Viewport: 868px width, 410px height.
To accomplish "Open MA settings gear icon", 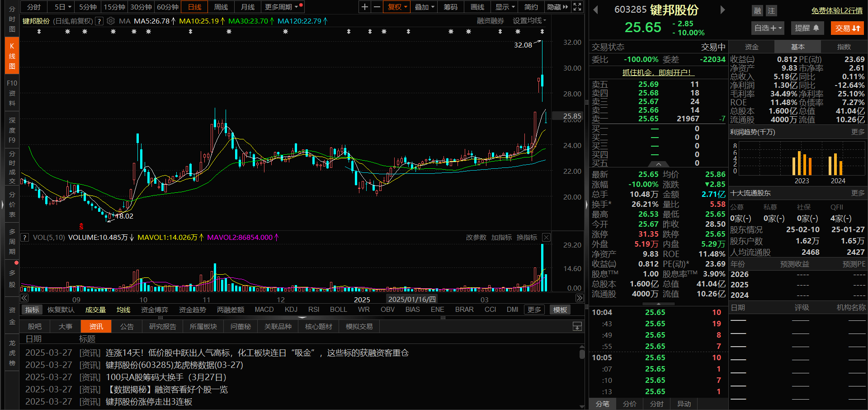I will coord(111,21).
